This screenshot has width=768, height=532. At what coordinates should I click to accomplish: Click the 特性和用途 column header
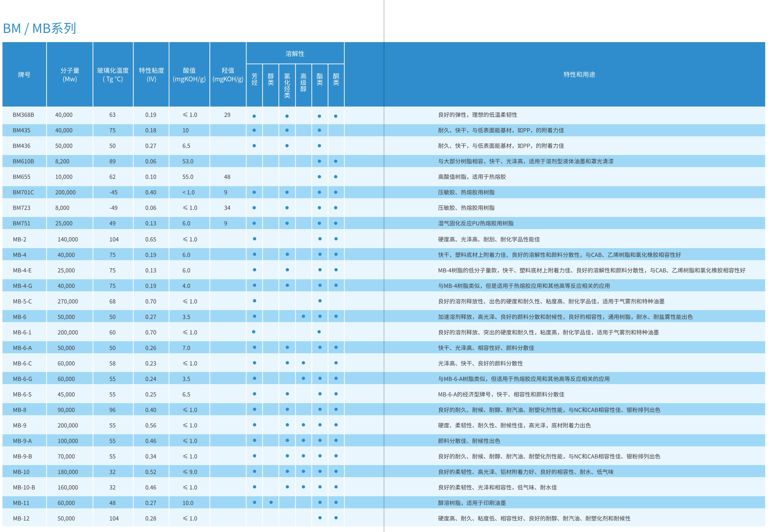click(x=579, y=75)
